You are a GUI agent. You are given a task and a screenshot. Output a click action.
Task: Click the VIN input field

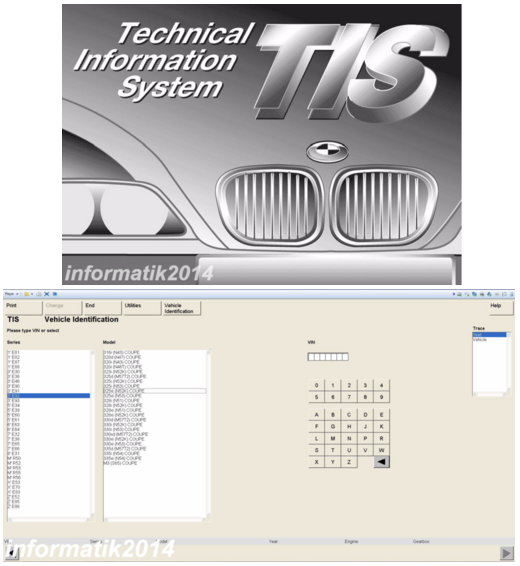328,357
